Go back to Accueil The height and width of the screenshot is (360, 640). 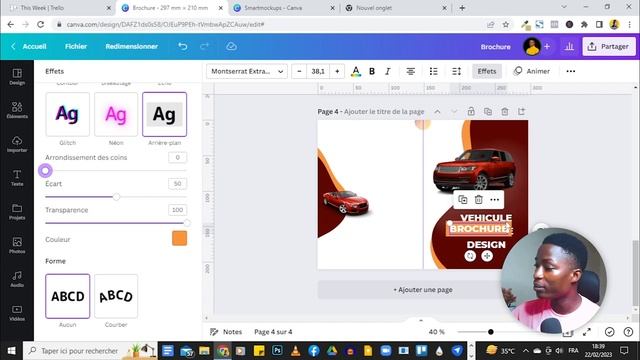tap(29, 47)
